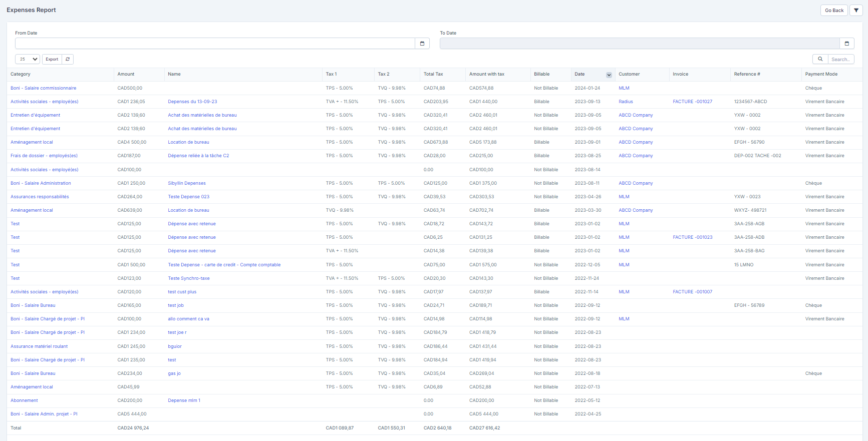868x441 pixels.
Task: Open the From Date calendar picker
Action: click(x=422, y=44)
